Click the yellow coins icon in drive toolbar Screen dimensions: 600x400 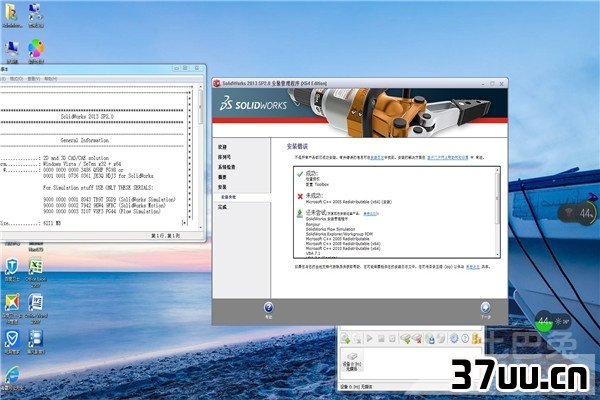[x=477, y=338]
